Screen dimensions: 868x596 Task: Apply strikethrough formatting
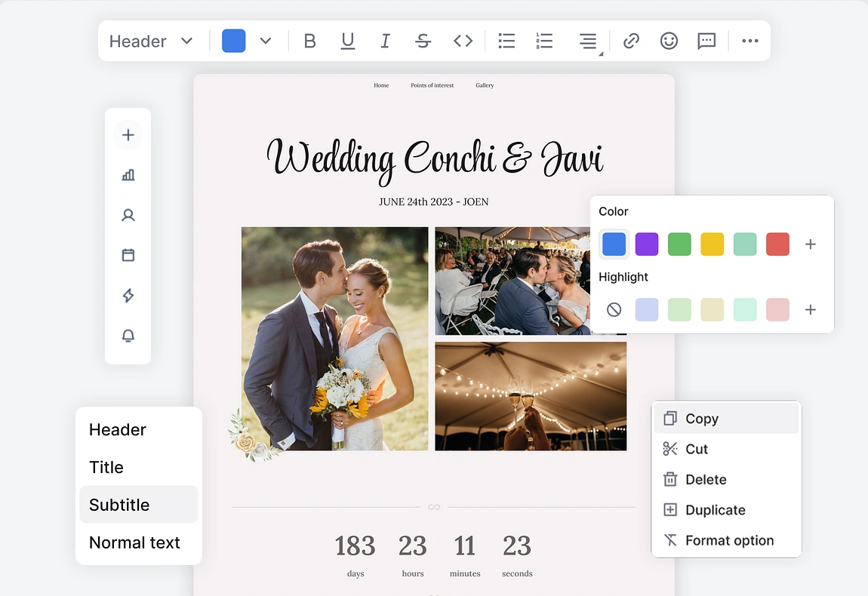(423, 41)
